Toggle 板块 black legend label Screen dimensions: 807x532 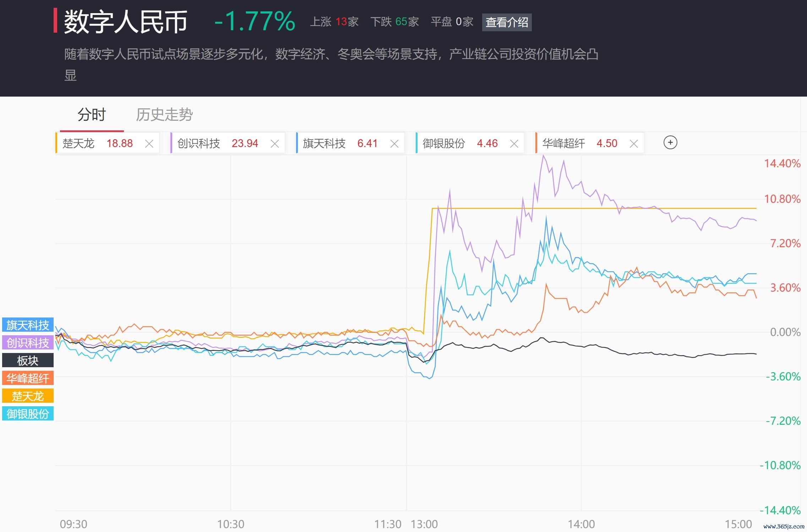pyautogui.click(x=28, y=360)
